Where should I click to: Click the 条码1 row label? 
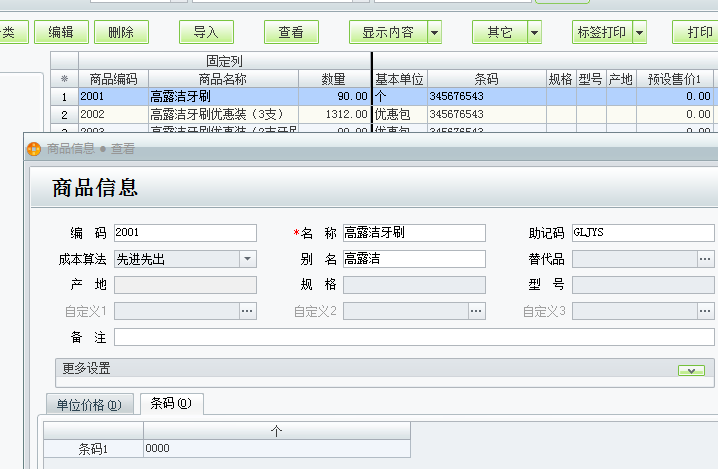[x=93, y=448]
